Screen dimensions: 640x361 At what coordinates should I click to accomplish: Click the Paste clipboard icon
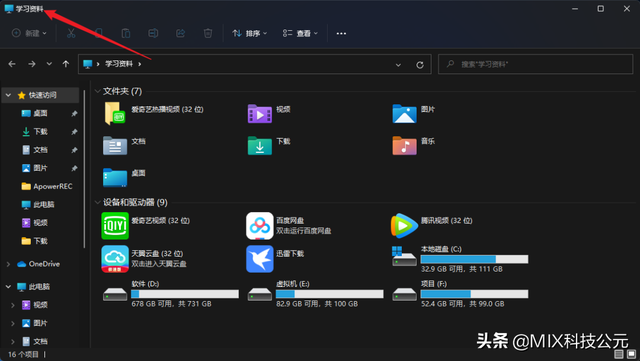click(x=126, y=33)
